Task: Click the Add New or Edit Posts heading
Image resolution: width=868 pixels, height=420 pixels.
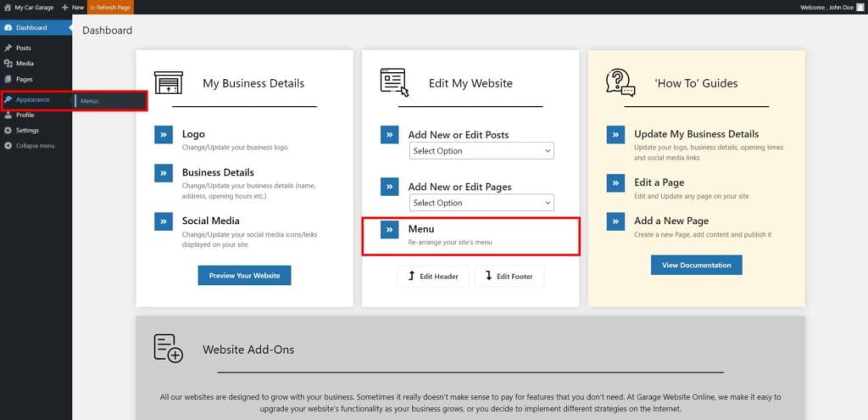Action: coord(459,135)
